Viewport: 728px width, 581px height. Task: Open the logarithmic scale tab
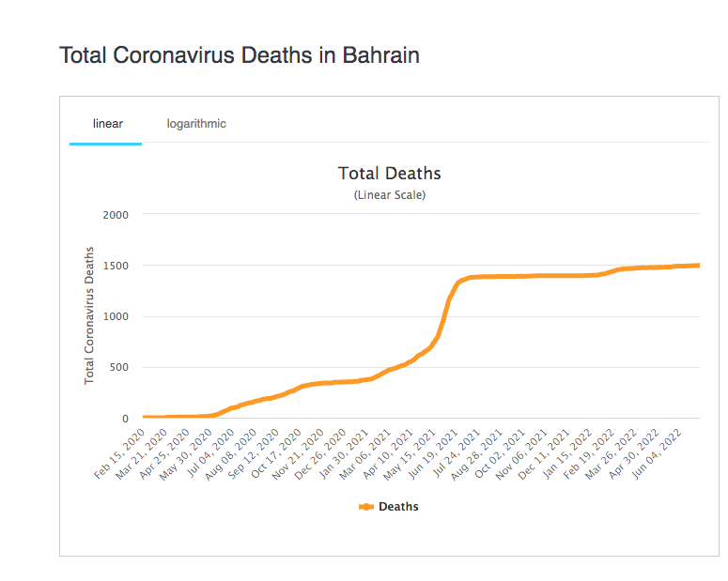[x=196, y=124]
